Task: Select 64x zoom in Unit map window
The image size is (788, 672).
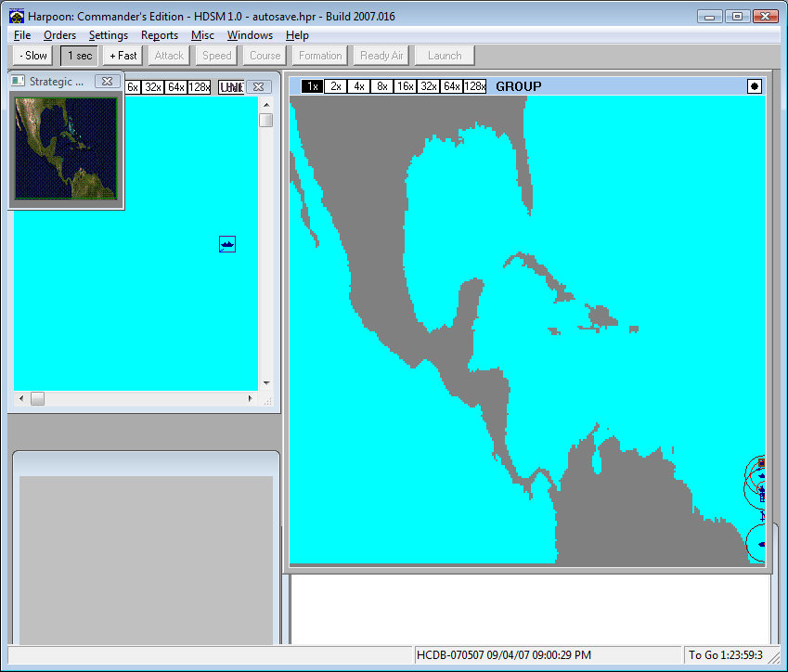Action: tap(176, 87)
